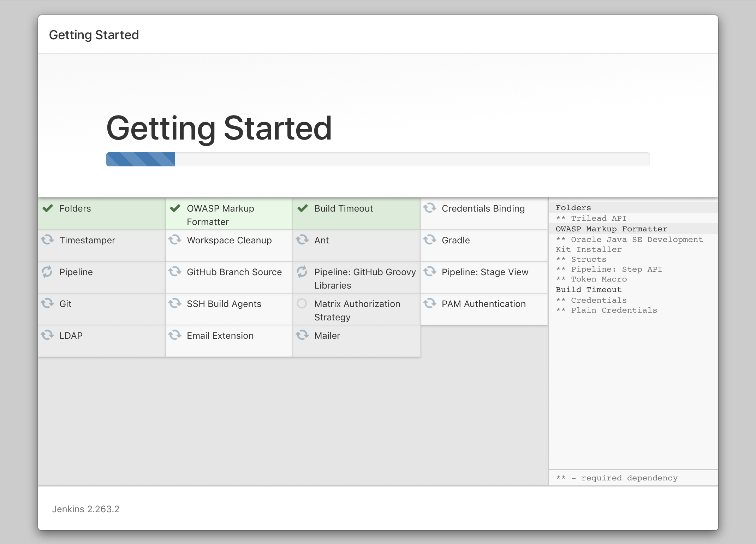Click the Matrix Authorization Strategy label
This screenshot has width=756, height=544.
click(357, 311)
